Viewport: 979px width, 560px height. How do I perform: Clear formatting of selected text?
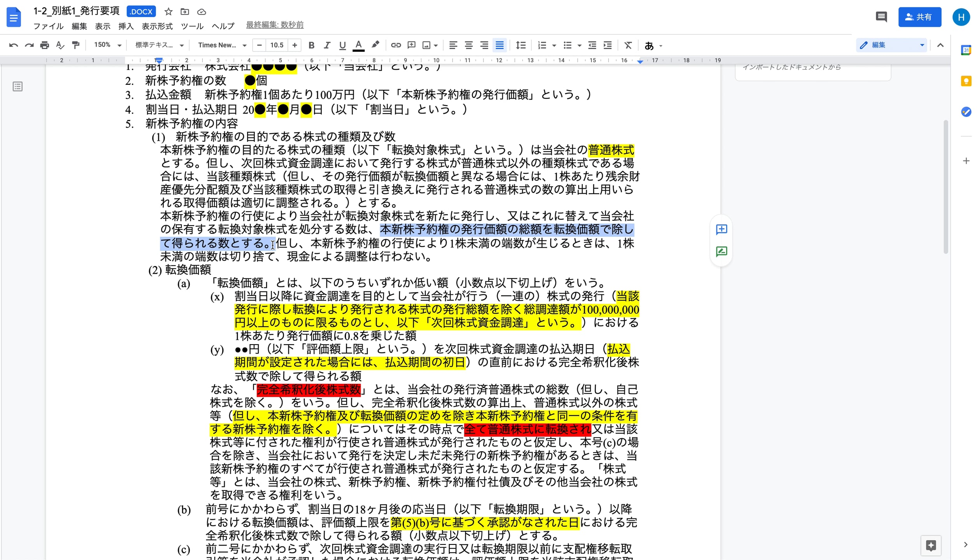coord(628,45)
